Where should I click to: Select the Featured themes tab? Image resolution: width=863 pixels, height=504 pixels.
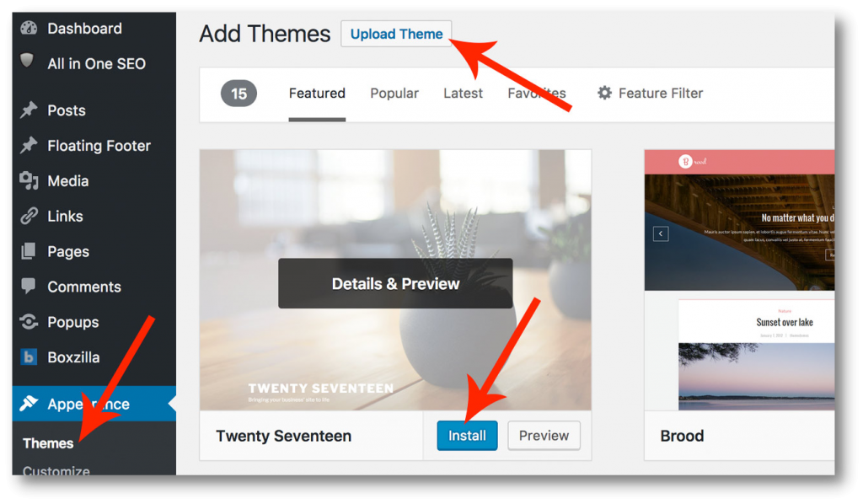317,94
